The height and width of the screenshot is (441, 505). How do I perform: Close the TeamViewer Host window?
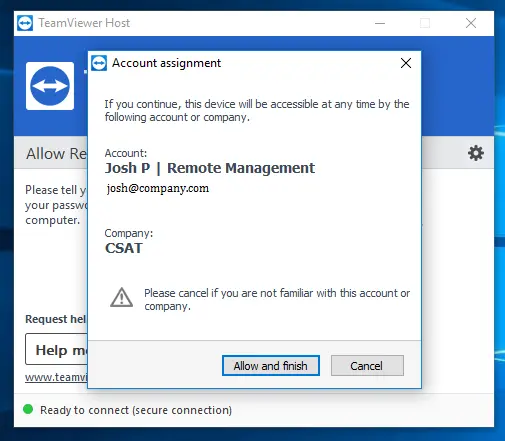pyautogui.click(x=471, y=23)
